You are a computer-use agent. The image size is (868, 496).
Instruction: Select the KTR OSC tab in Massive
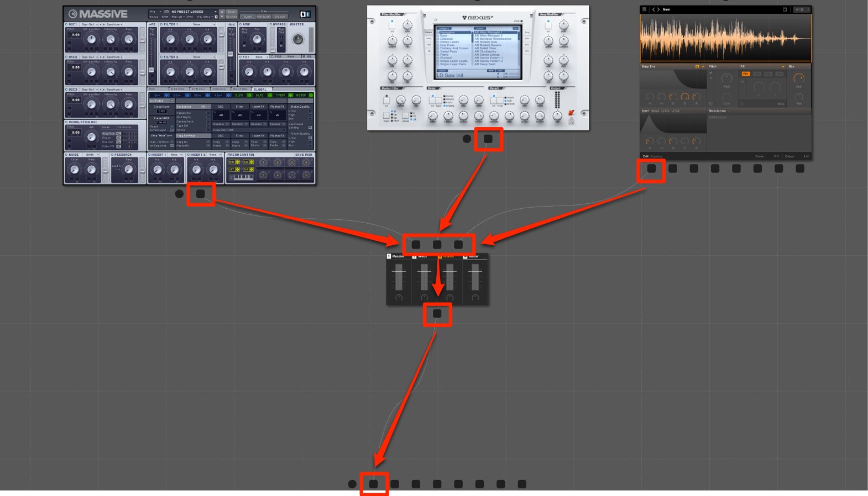pos(178,89)
